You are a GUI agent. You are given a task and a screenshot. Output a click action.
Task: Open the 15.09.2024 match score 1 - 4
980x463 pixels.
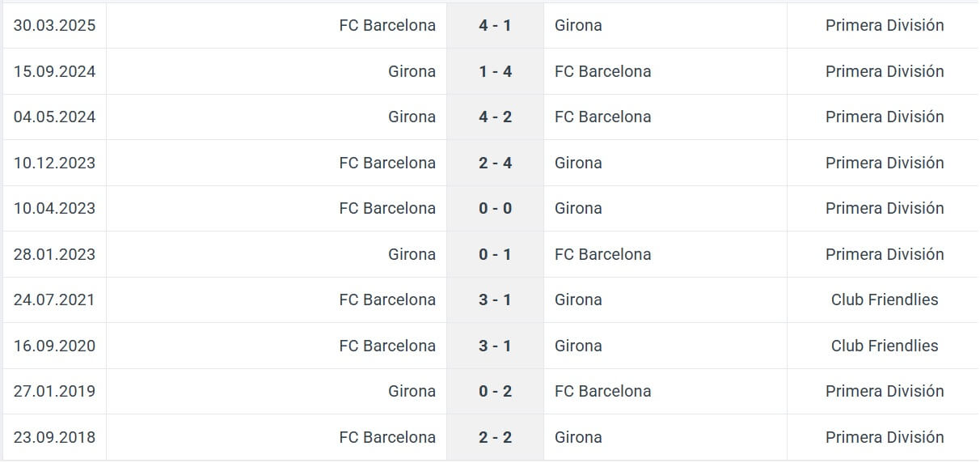click(x=495, y=71)
